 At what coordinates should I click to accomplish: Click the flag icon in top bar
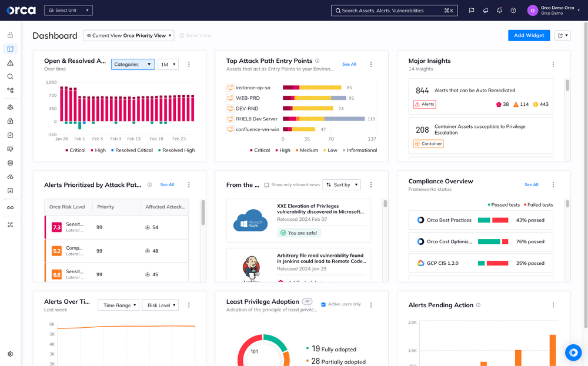472,11
